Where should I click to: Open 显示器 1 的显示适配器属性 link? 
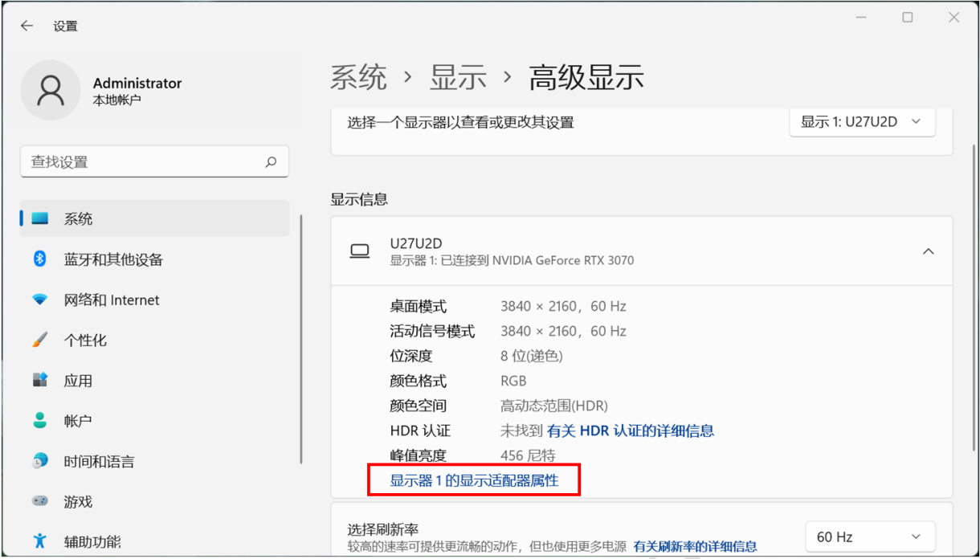point(474,480)
